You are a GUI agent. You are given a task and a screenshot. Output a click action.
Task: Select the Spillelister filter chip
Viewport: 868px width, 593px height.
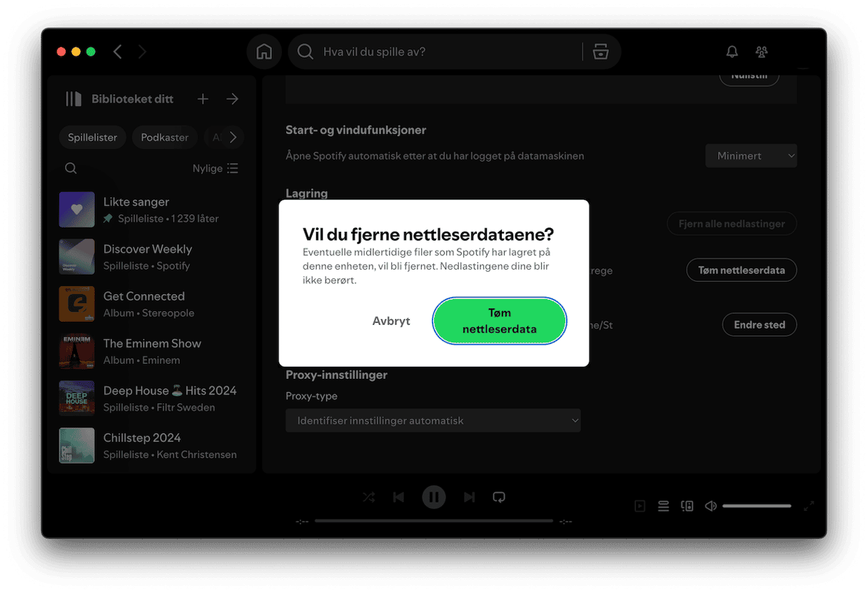(93, 138)
